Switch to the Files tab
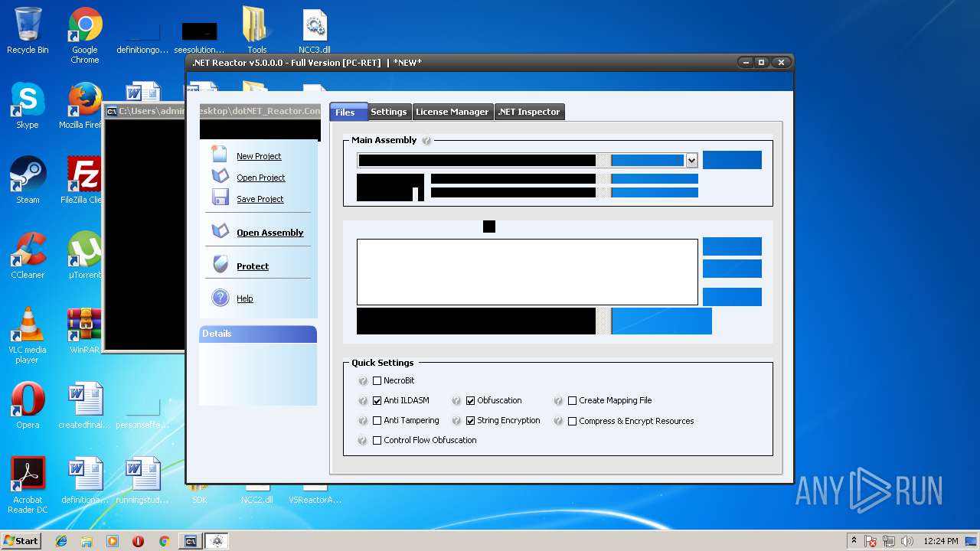The width and height of the screenshot is (980, 551). [x=348, y=112]
